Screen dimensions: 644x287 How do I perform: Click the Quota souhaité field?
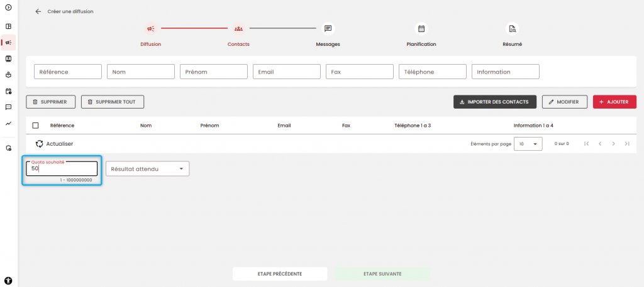pyautogui.click(x=62, y=168)
